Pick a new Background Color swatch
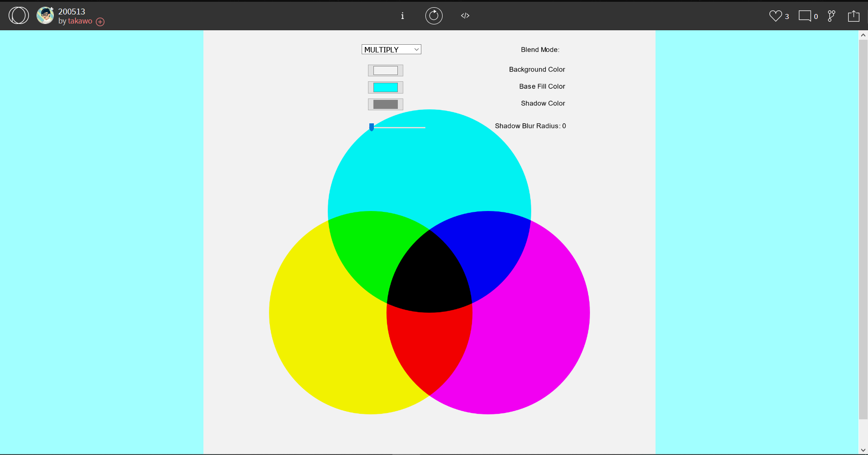The image size is (868, 455). click(386, 70)
